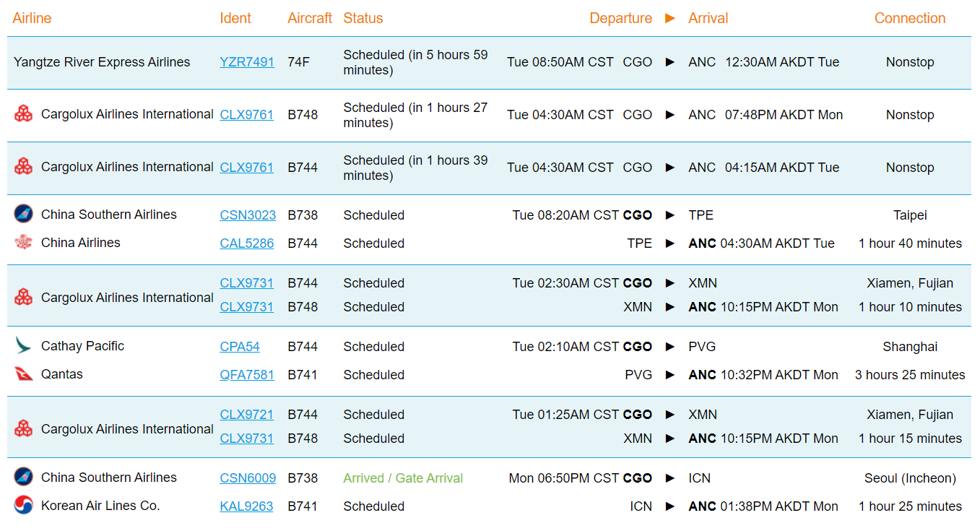Screen dimensions: 980x531
Task: Click the 'Arrived / Gate Arrival' status
Action: click(403, 478)
